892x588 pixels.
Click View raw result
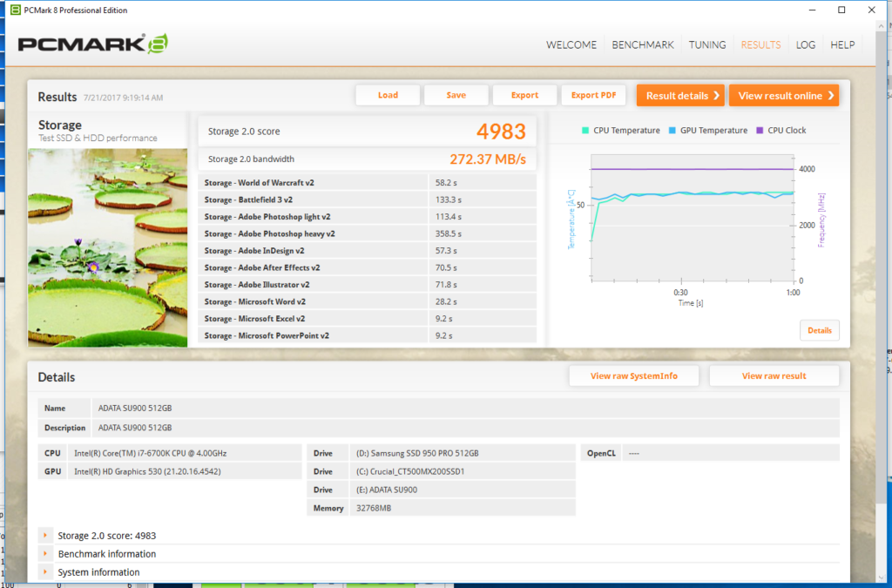click(x=774, y=375)
